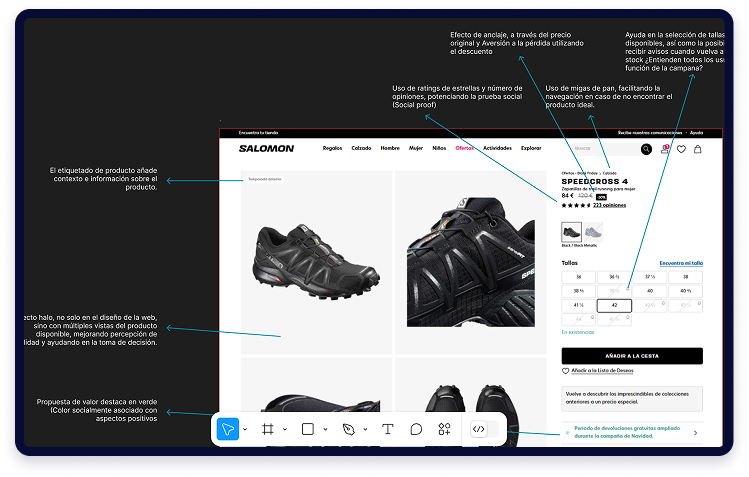Select the Text tool

tap(388, 429)
